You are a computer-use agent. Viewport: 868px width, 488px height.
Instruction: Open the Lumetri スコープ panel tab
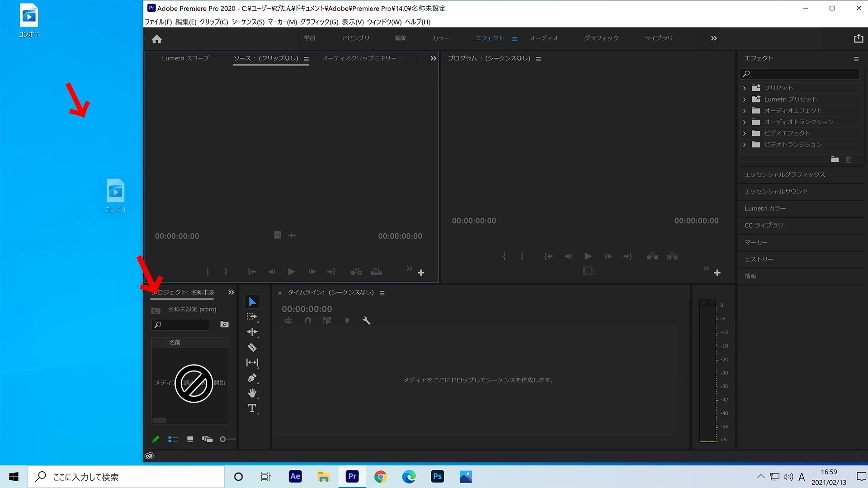tap(186, 58)
